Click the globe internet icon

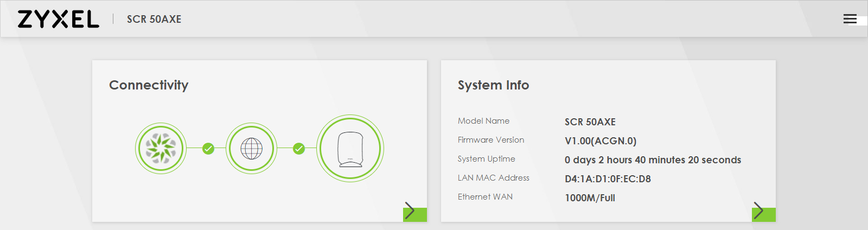251,148
